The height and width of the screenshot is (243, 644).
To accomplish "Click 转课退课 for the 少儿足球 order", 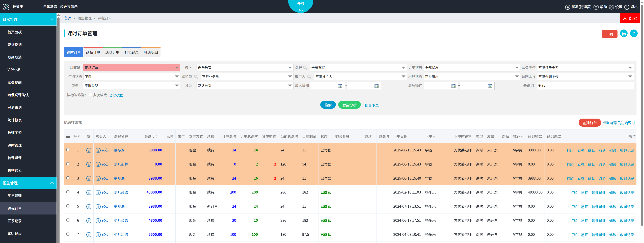I will [599, 235].
